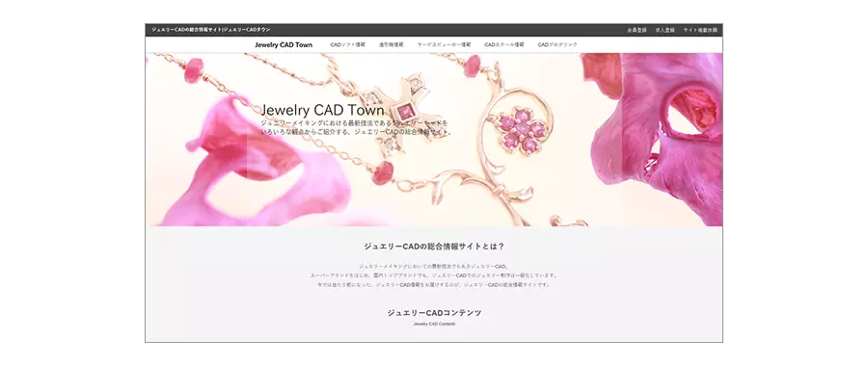
Task: Open the CADソフト情報 menu item
Action: [x=347, y=44]
